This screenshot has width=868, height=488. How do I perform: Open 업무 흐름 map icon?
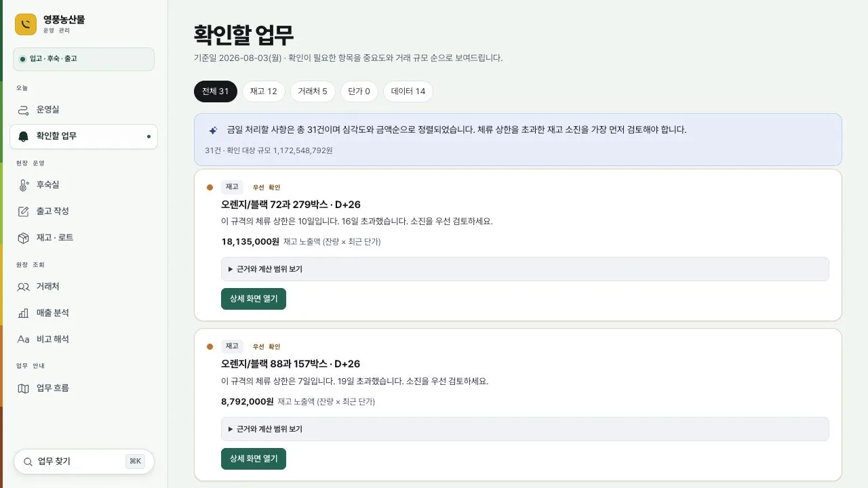pos(23,388)
